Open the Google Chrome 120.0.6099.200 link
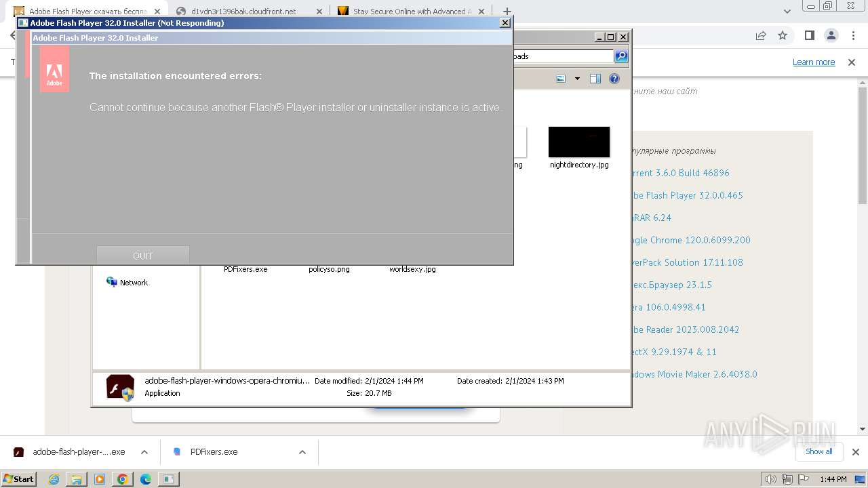Screen dimensions: 868x488 691,240
